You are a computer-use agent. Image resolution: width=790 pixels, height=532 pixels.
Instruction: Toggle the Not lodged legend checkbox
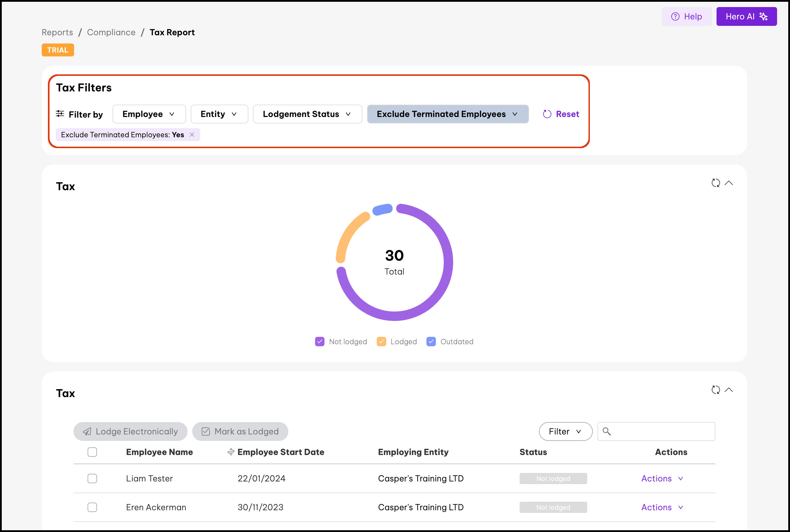319,341
